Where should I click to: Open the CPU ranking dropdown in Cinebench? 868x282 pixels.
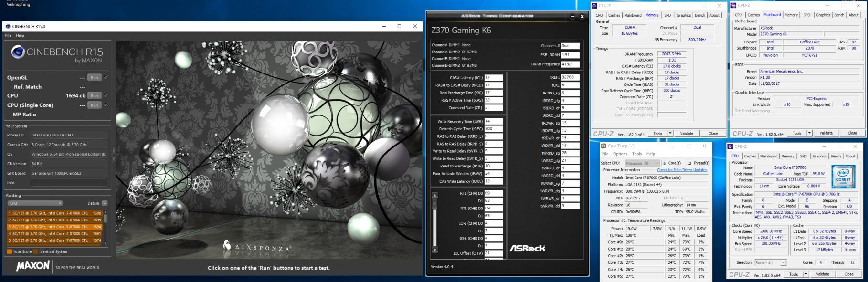click(35, 203)
